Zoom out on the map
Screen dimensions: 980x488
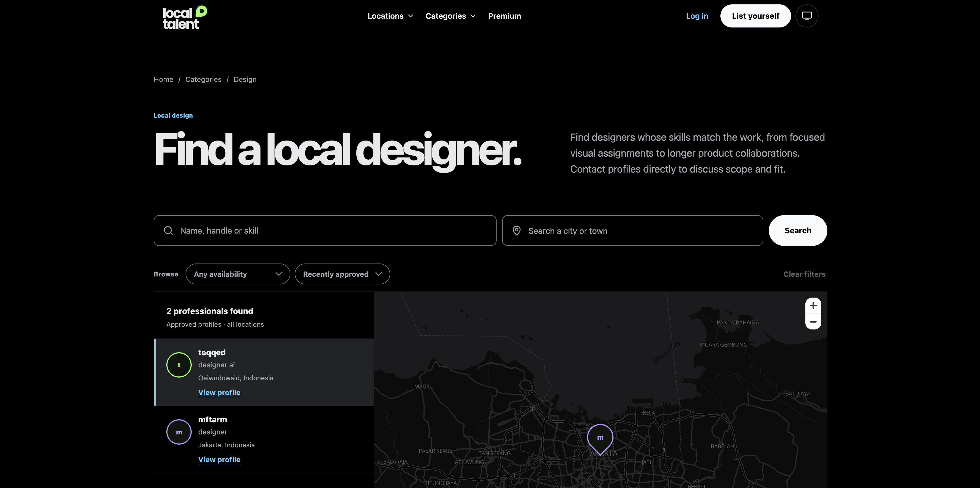coord(813,321)
